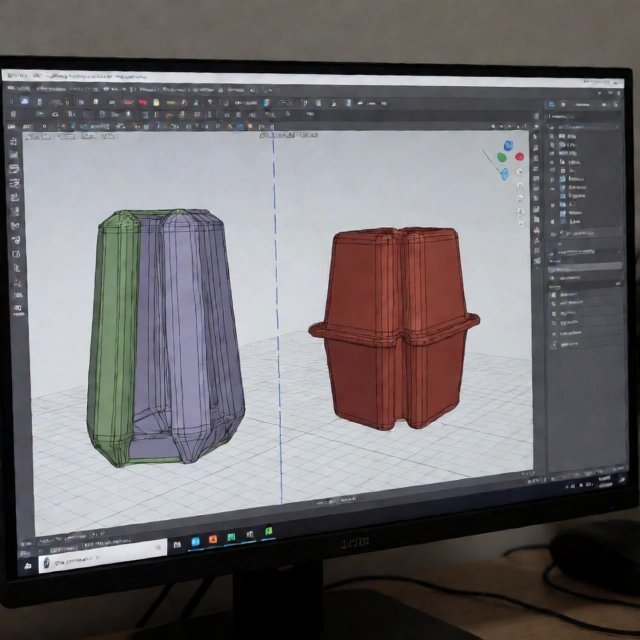The image size is (640, 640).
Task: Select the green-labeled item in outliner
Action: pyautogui.click(x=575, y=179)
